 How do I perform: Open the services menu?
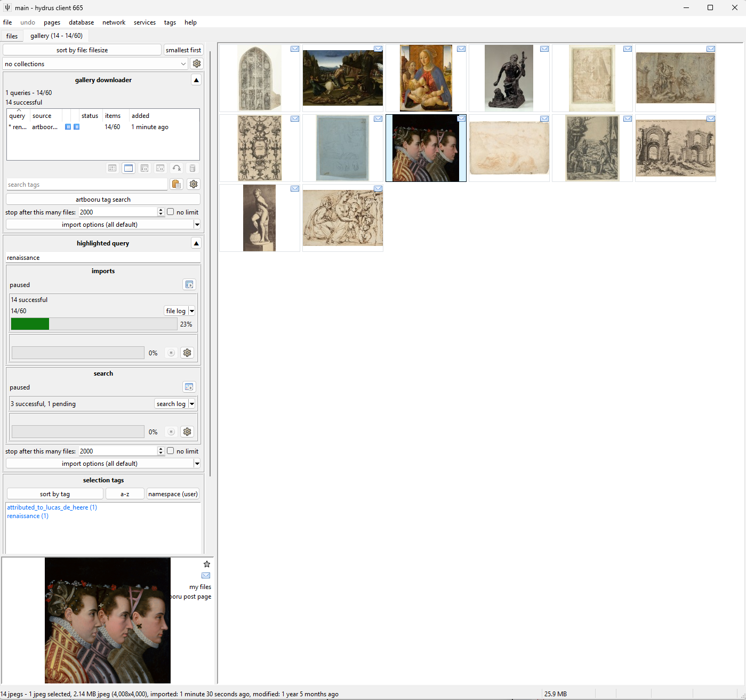click(x=145, y=22)
